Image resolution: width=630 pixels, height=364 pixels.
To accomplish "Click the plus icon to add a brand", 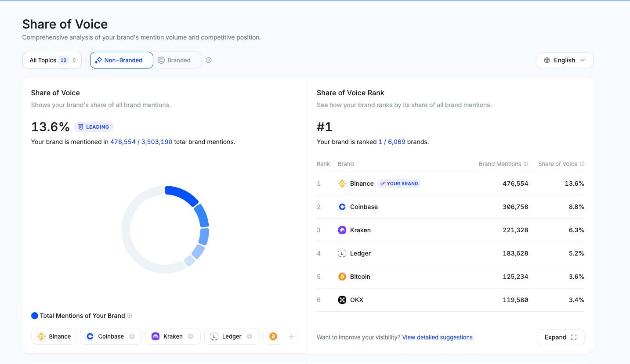I will pyautogui.click(x=291, y=336).
